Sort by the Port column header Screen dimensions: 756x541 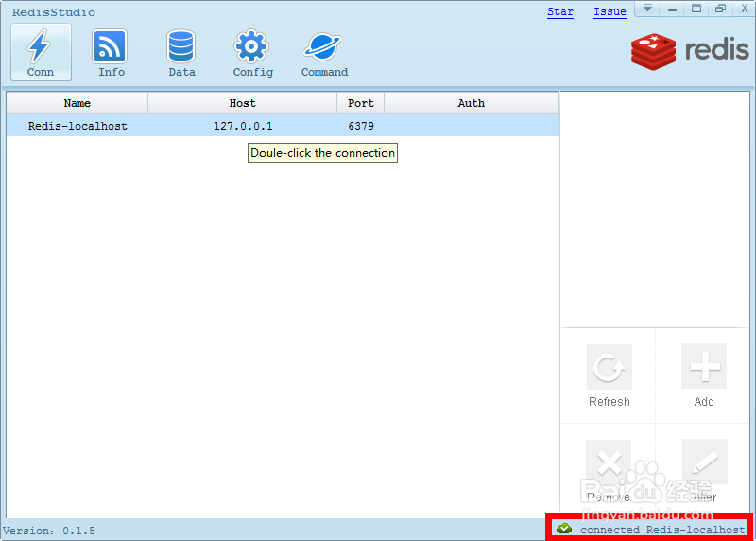(361, 103)
